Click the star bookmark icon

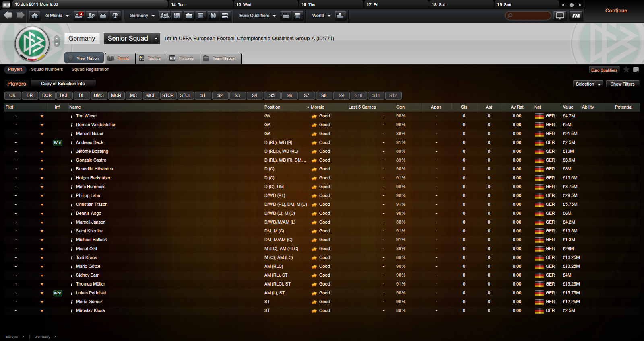click(626, 70)
